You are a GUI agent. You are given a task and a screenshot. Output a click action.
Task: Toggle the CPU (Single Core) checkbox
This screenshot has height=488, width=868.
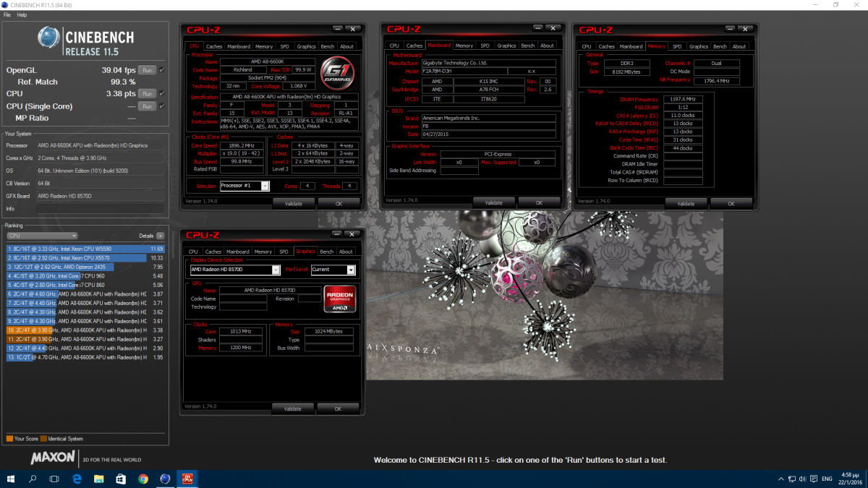(162, 106)
